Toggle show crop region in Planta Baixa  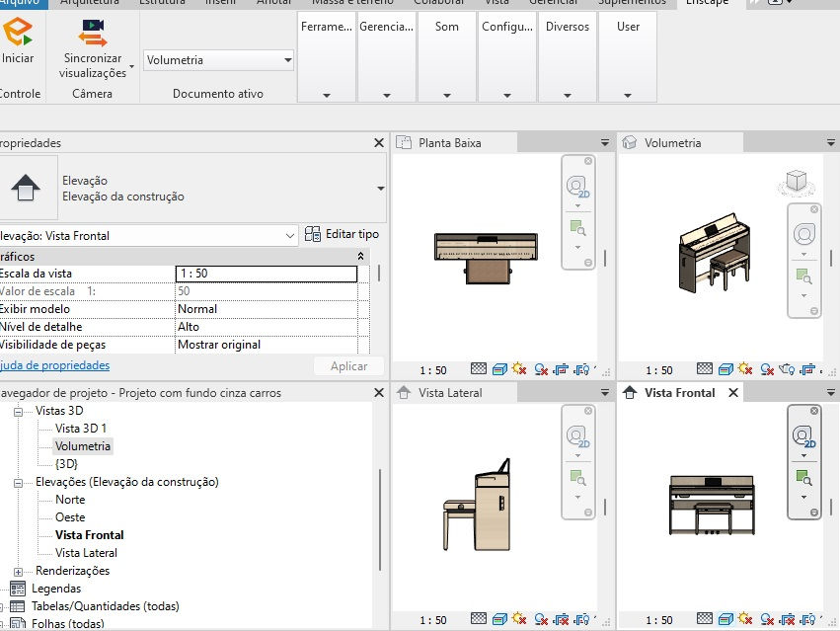(581, 369)
